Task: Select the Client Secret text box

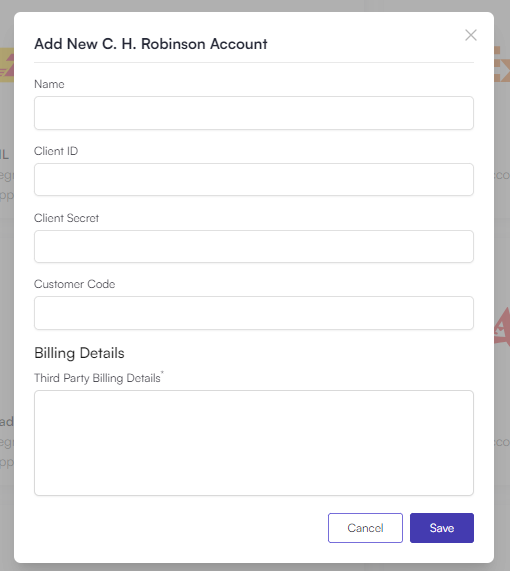Action: pyautogui.click(x=254, y=246)
